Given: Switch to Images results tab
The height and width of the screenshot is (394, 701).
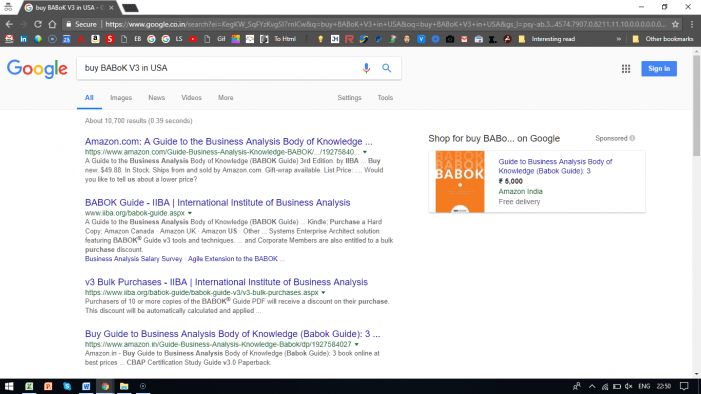Looking at the screenshot, I should (x=121, y=97).
